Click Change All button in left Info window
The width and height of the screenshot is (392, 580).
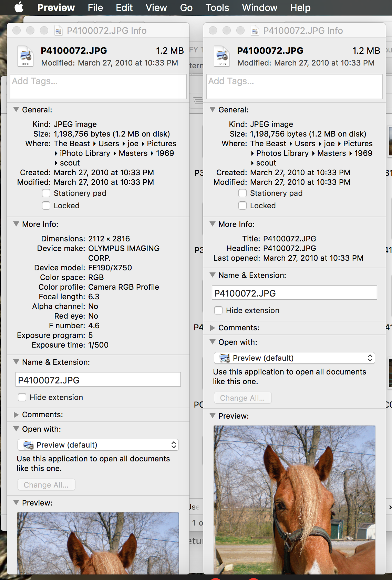[46, 485]
